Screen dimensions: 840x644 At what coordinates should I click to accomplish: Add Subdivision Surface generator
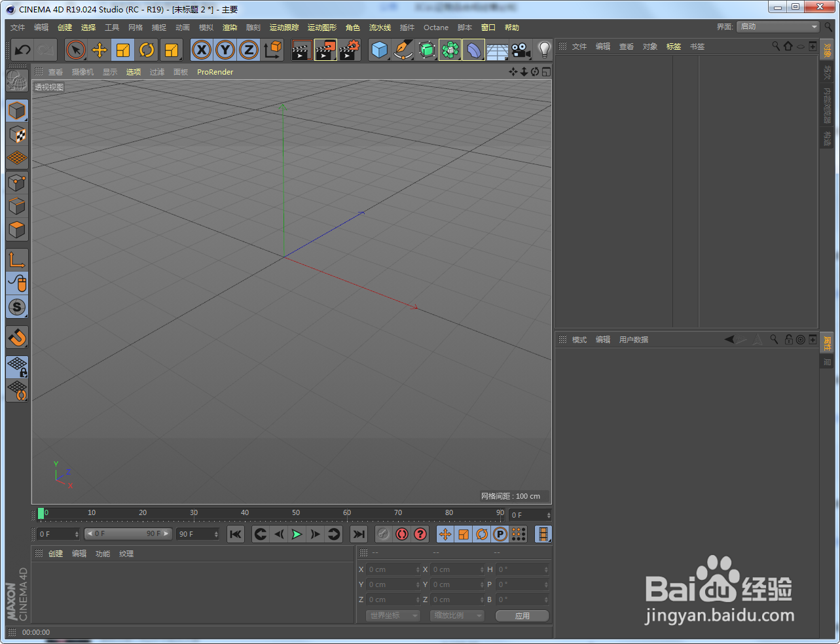[x=426, y=50]
